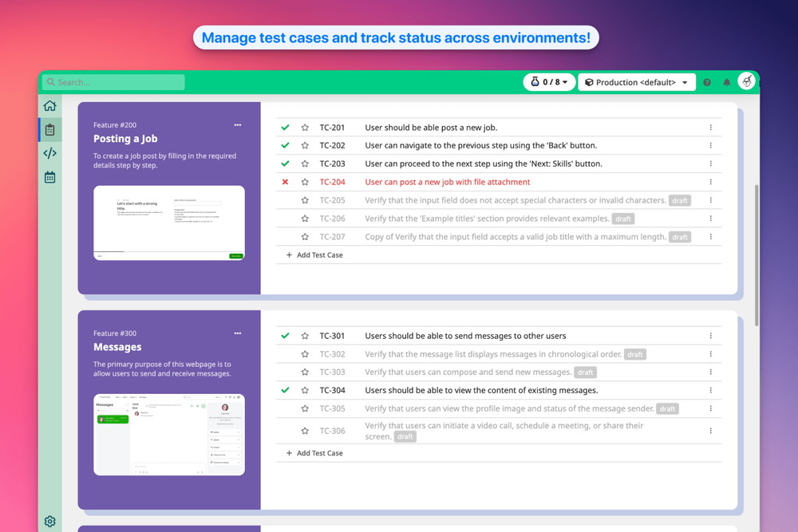Open more options for Messages feature

click(x=238, y=333)
